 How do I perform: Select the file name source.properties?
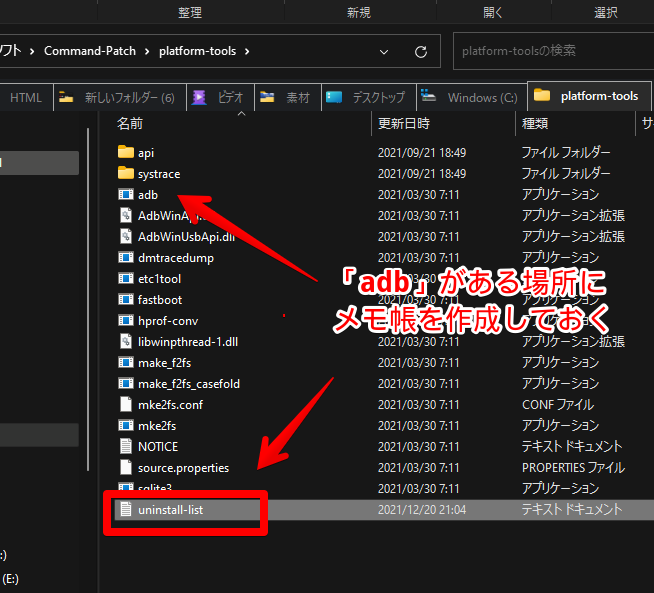pyautogui.click(x=184, y=468)
